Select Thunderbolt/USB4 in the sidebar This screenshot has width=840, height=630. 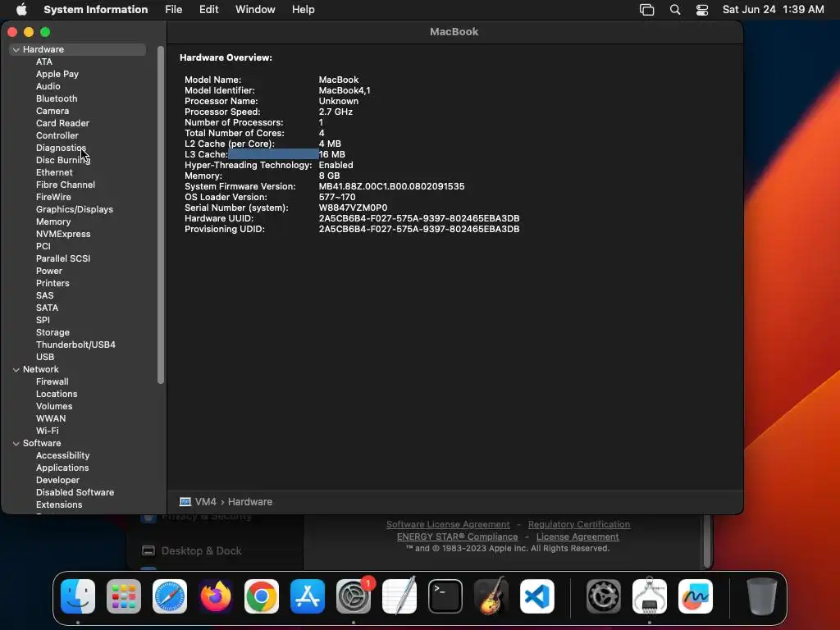(x=75, y=345)
